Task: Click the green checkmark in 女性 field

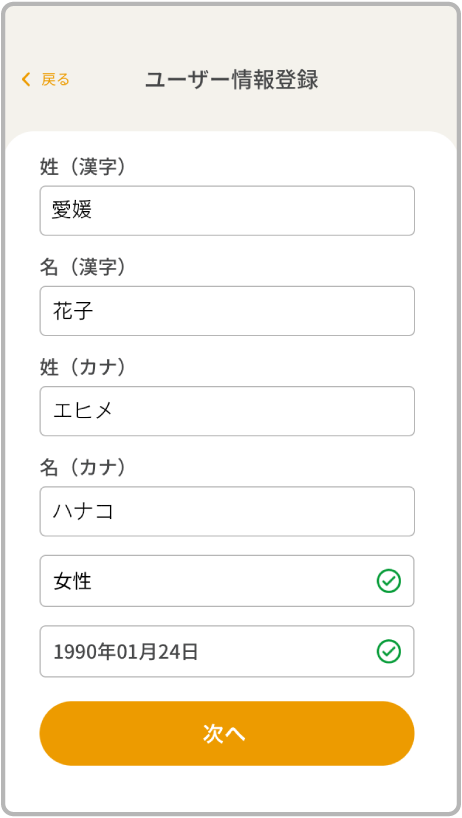Action: tap(388, 581)
